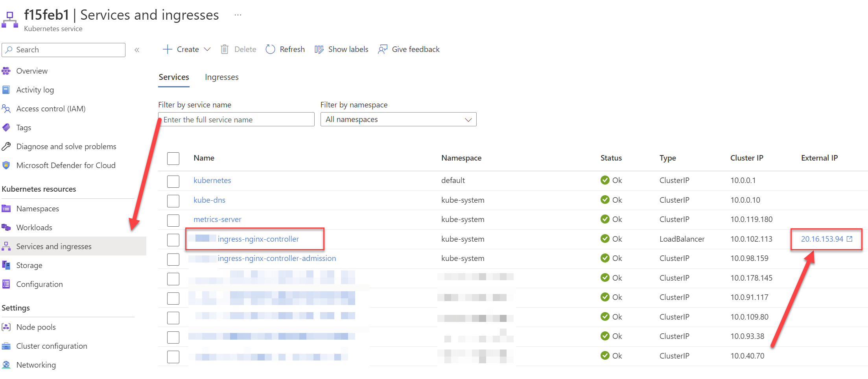
Task: Click the Filter by service name field
Action: [x=236, y=120]
